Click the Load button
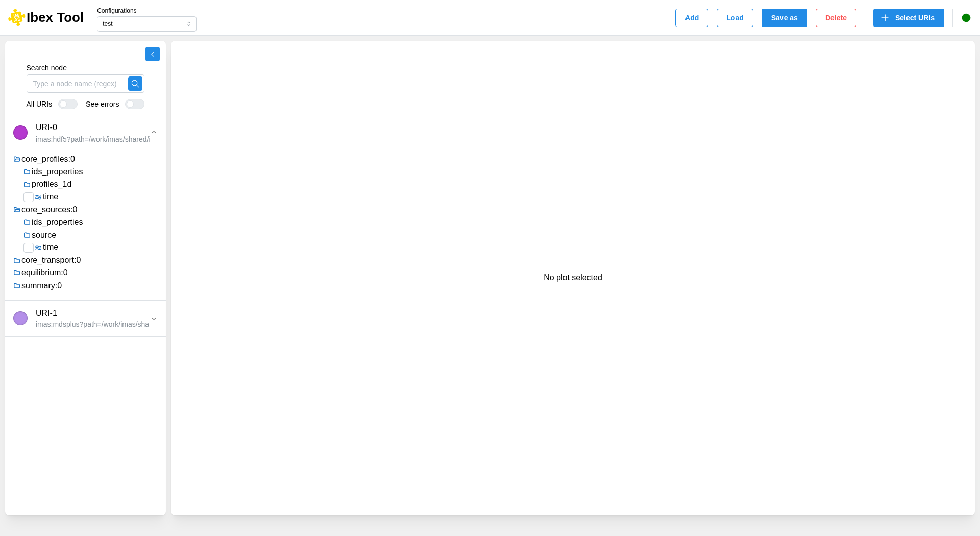 click(x=734, y=18)
